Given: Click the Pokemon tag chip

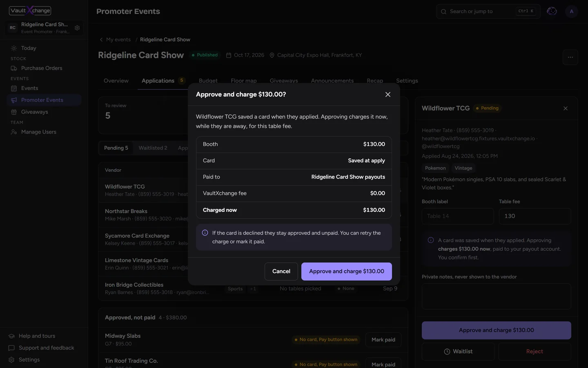Looking at the screenshot, I should pyautogui.click(x=435, y=168).
